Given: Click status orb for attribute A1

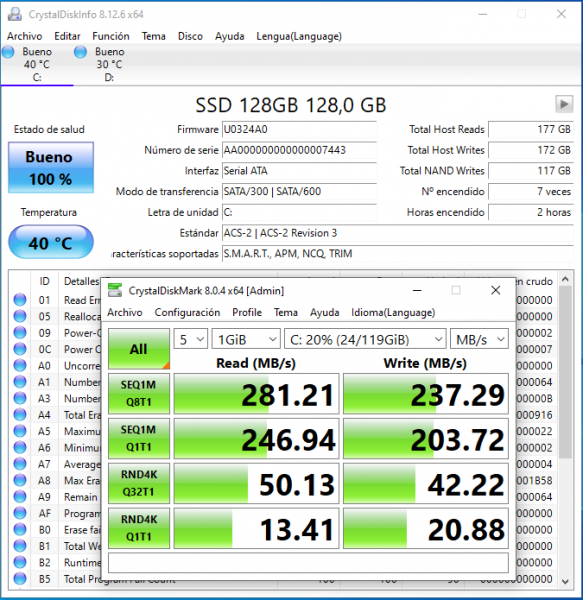Looking at the screenshot, I should (x=20, y=382).
